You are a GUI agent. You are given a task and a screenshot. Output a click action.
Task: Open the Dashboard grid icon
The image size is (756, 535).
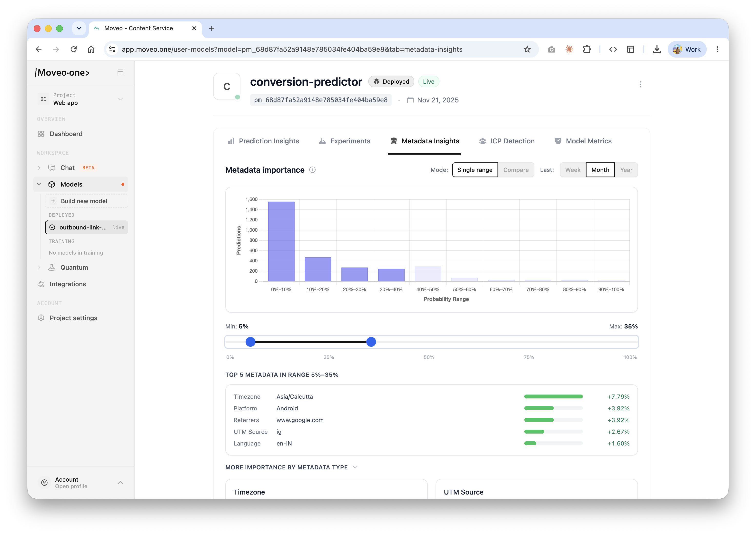point(41,134)
